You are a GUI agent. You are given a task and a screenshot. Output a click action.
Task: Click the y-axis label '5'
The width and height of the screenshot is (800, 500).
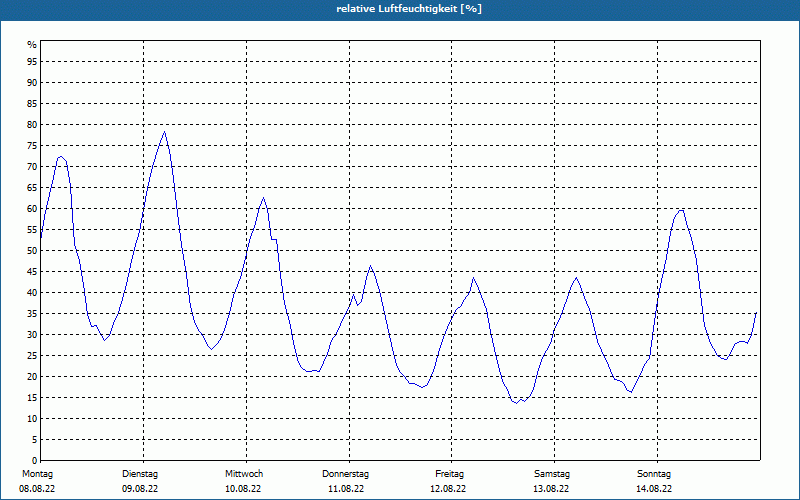pos(35,440)
